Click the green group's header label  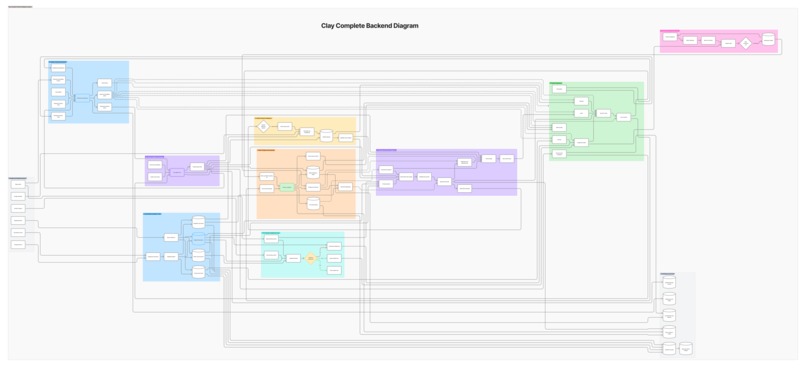coord(556,83)
